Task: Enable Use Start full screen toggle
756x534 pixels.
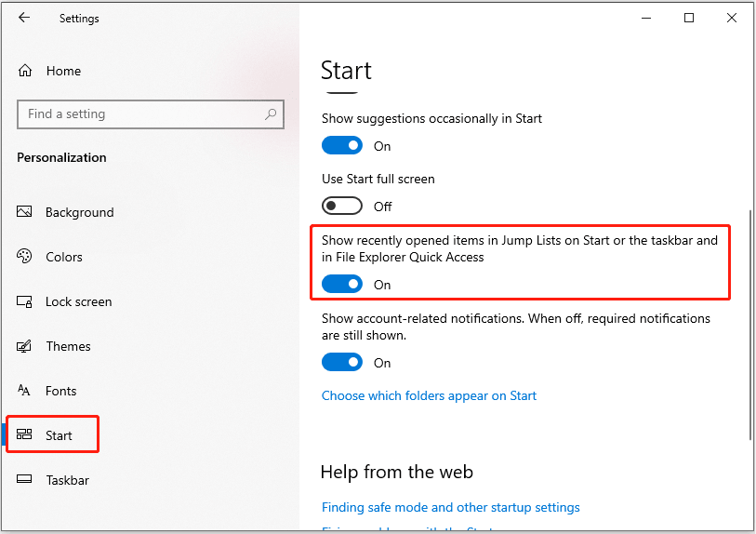Action: [342, 206]
